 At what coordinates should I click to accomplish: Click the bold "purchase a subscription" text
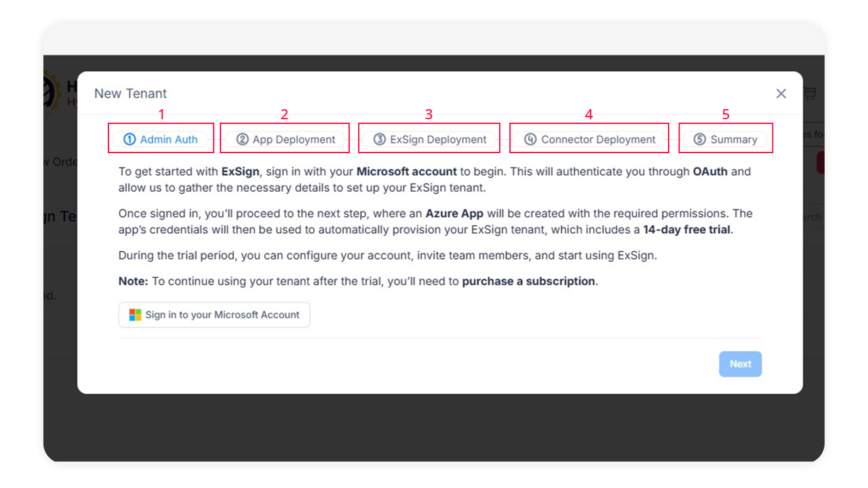528,281
